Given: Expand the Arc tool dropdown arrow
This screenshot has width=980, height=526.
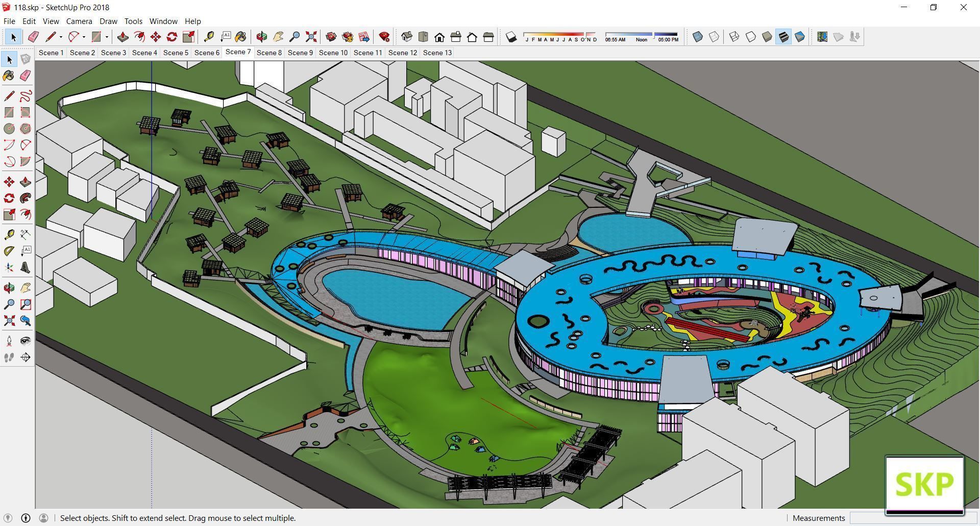Looking at the screenshot, I should [84, 37].
